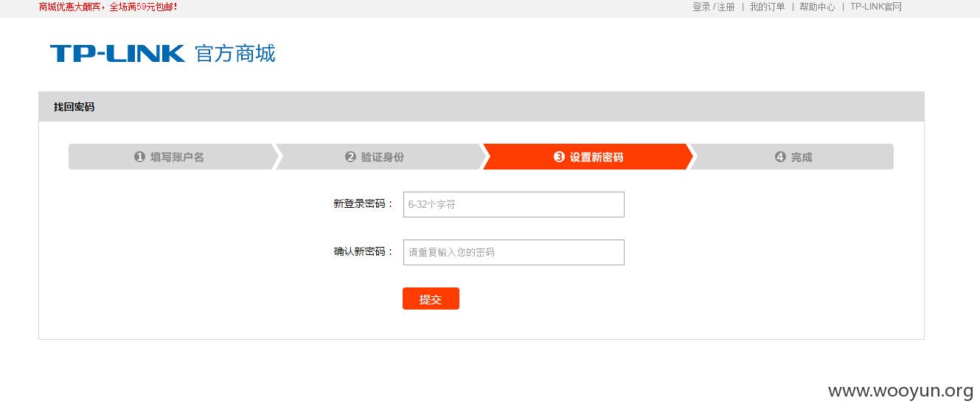The height and width of the screenshot is (412, 980).
Task: Click the step 2 number circle icon
Action: (x=351, y=157)
